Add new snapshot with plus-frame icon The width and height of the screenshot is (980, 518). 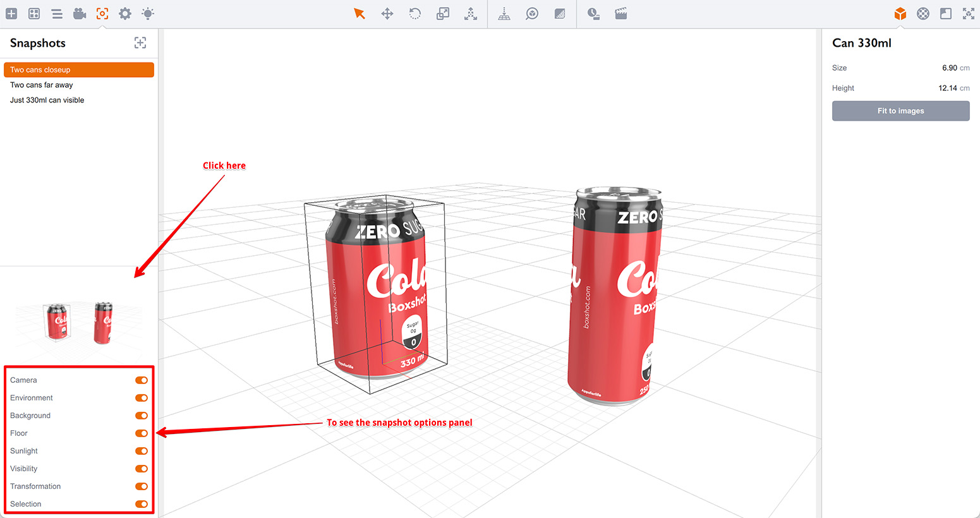tap(140, 43)
